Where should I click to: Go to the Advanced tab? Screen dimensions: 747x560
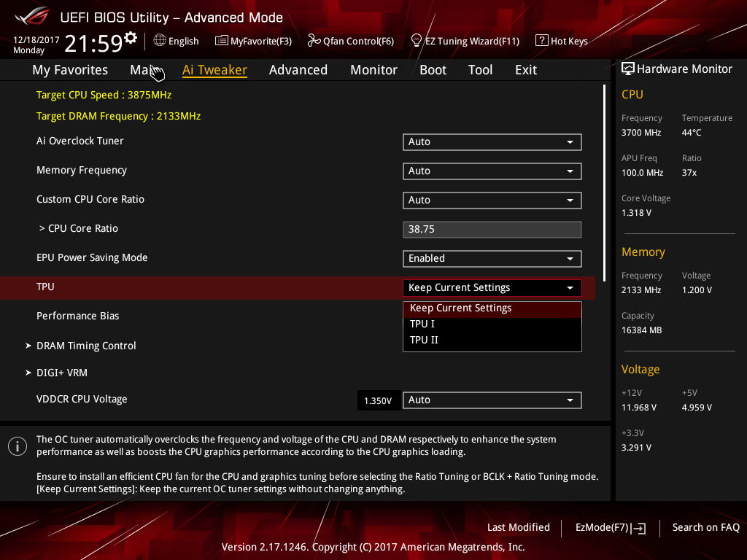pyautogui.click(x=298, y=69)
